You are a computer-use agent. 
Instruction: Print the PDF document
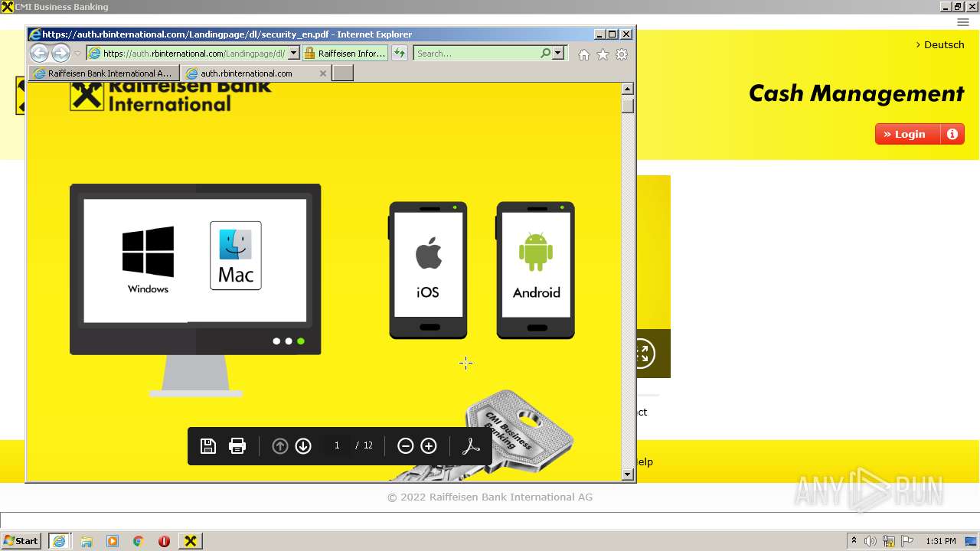(x=237, y=446)
